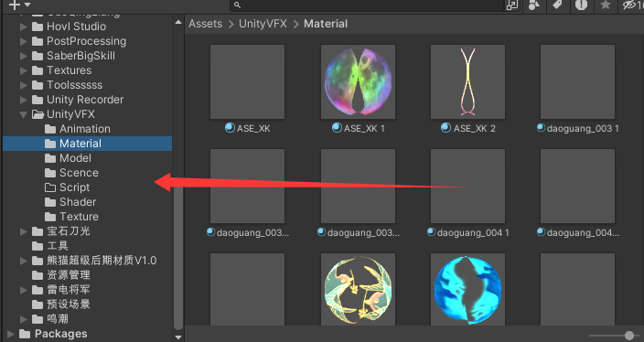Select the ASE_XK material thumbnail
Image resolution: width=644 pixels, height=342 pixels.
tap(247, 81)
